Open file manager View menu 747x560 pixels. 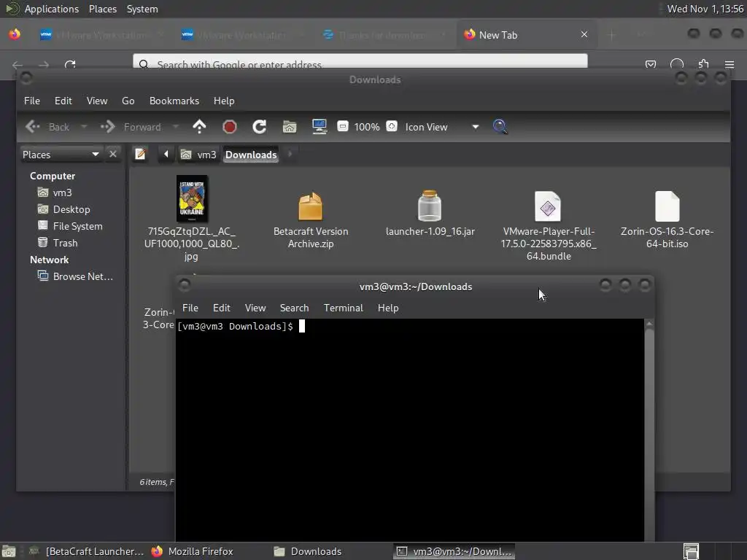pyautogui.click(x=97, y=101)
